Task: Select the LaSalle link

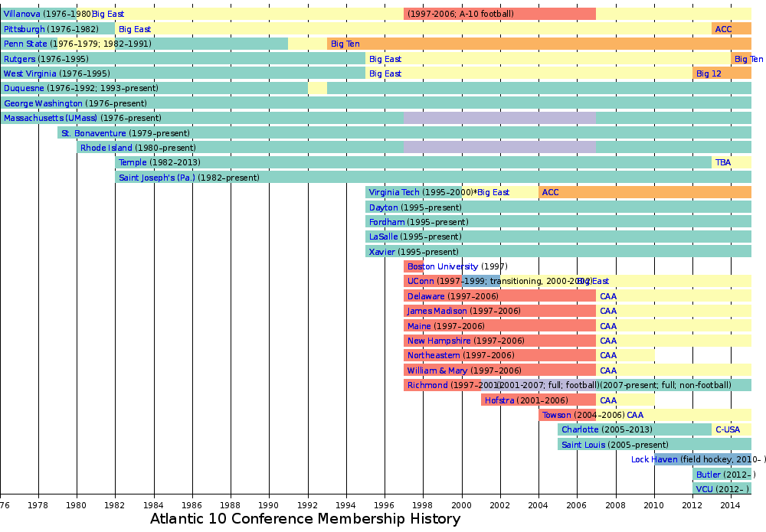Action: click(383, 237)
